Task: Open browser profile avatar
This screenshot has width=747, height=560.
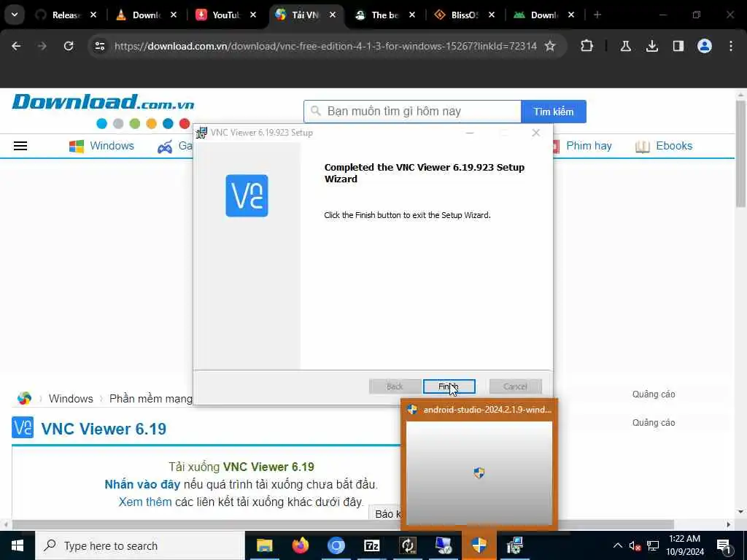Action: (705, 46)
